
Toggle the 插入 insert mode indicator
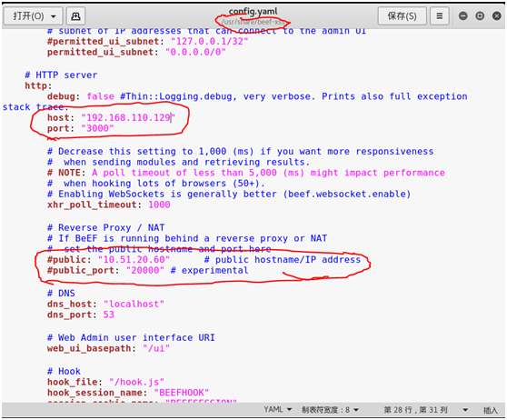pyautogui.click(x=490, y=410)
